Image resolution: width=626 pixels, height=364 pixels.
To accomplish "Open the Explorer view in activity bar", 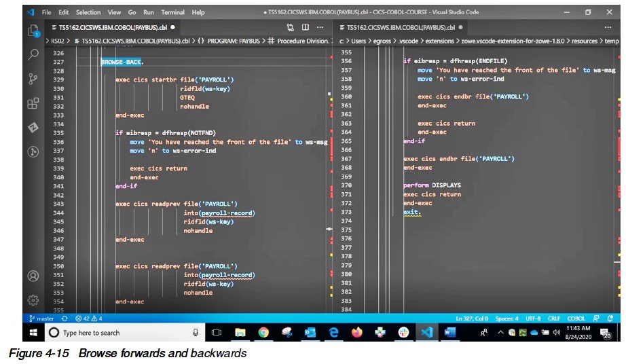I will (x=33, y=31).
